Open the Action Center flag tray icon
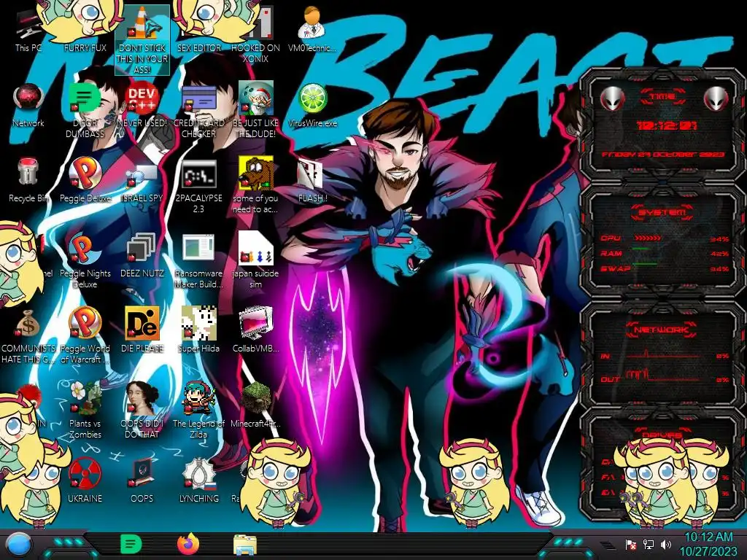This screenshot has width=747, height=560. pyautogui.click(x=631, y=545)
